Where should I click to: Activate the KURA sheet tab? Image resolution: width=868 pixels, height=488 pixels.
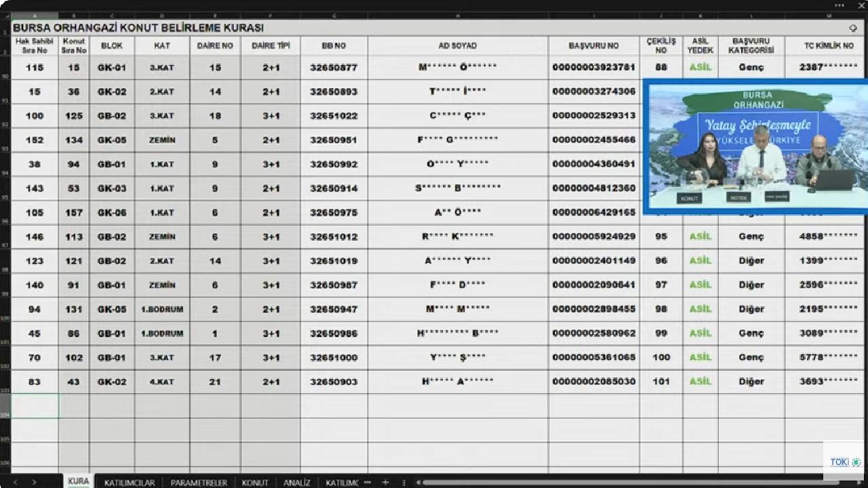click(x=78, y=481)
